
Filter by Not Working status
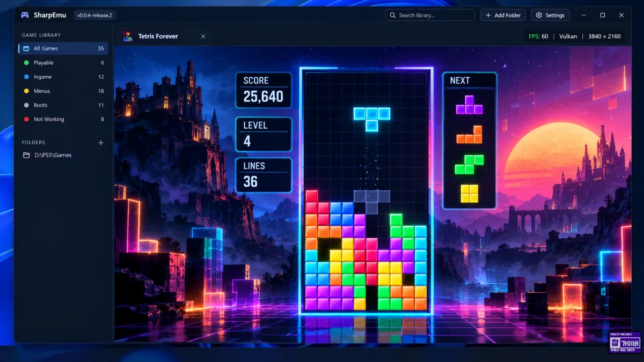(x=63, y=119)
